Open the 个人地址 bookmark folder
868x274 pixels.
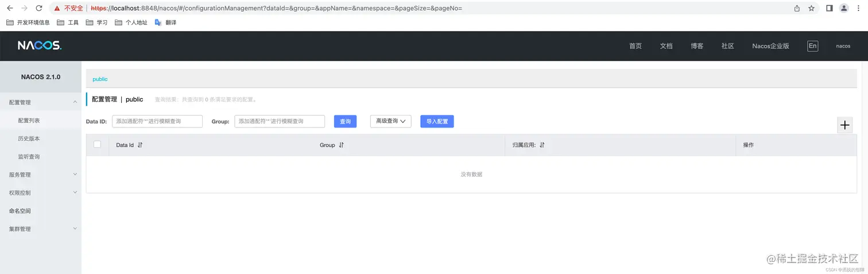pos(131,22)
